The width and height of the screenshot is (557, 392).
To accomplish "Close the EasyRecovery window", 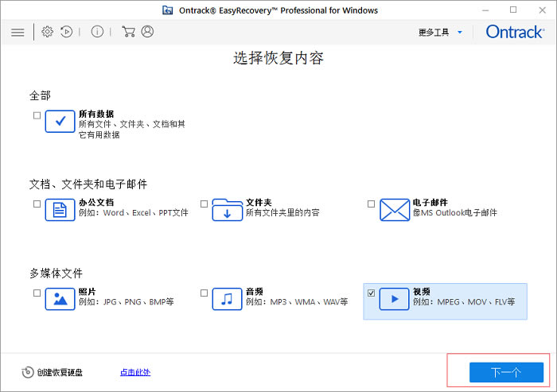I will point(542,10).
